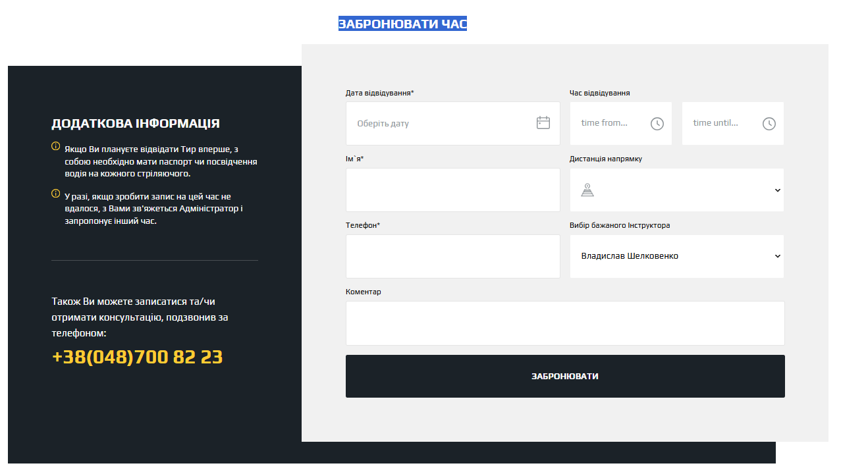Select the Ім'я name text field

(452, 190)
